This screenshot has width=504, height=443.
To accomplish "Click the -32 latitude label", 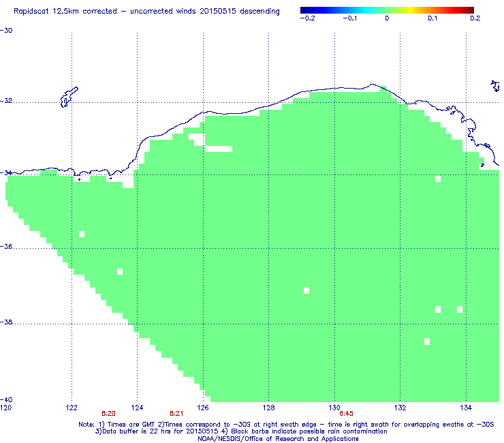I will coord(6,101).
